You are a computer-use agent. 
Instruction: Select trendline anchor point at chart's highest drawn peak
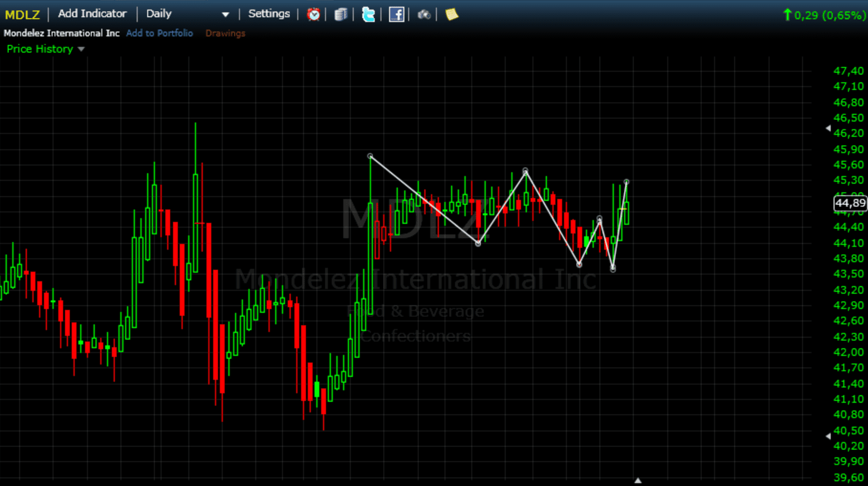(x=370, y=156)
